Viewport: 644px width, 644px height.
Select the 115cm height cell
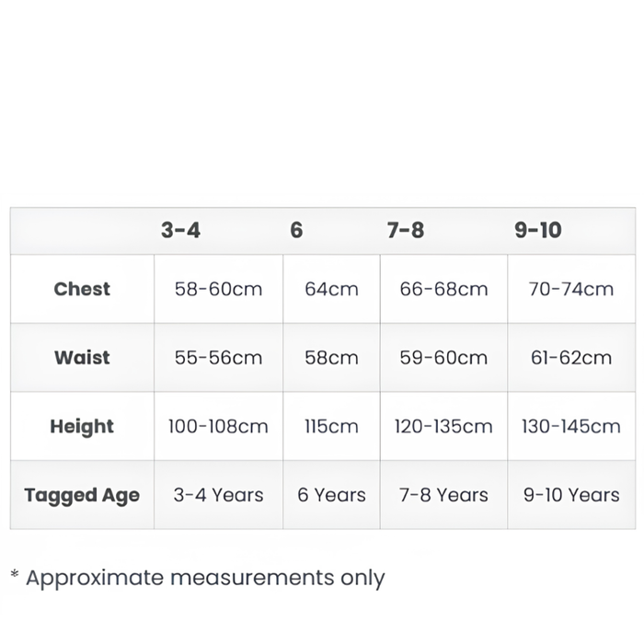click(331, 426)
